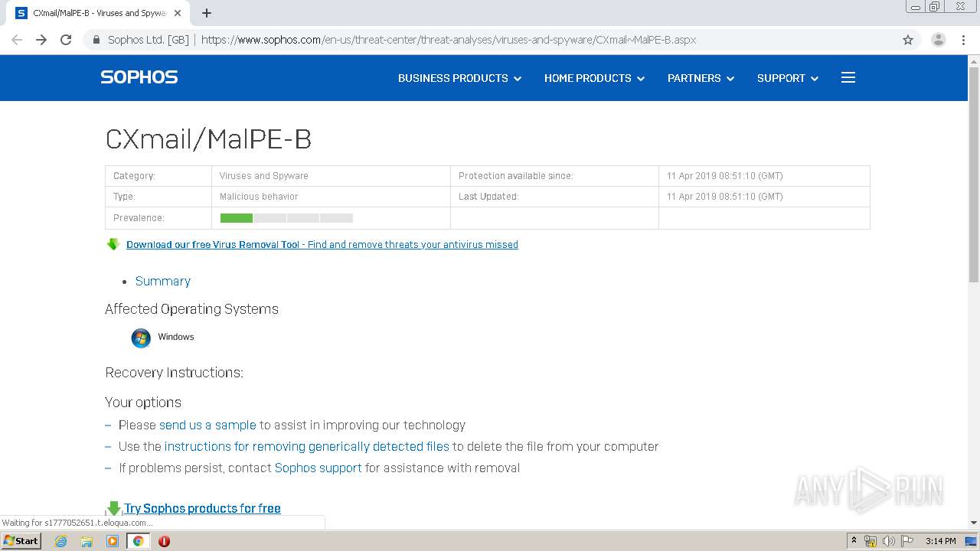
Task: Click the green Prevalence bar indicator
Action: click(x=237, y=218)
